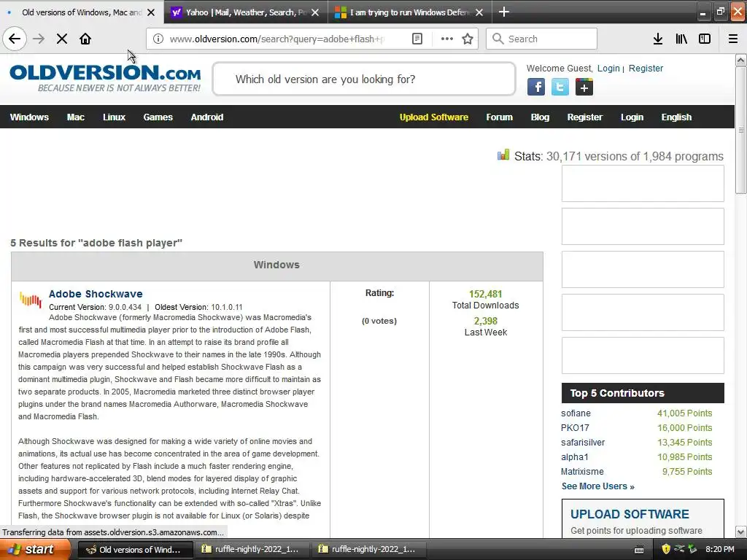Open the English language selector
Viewport: 747px width, 560px height.
(676, 117)
